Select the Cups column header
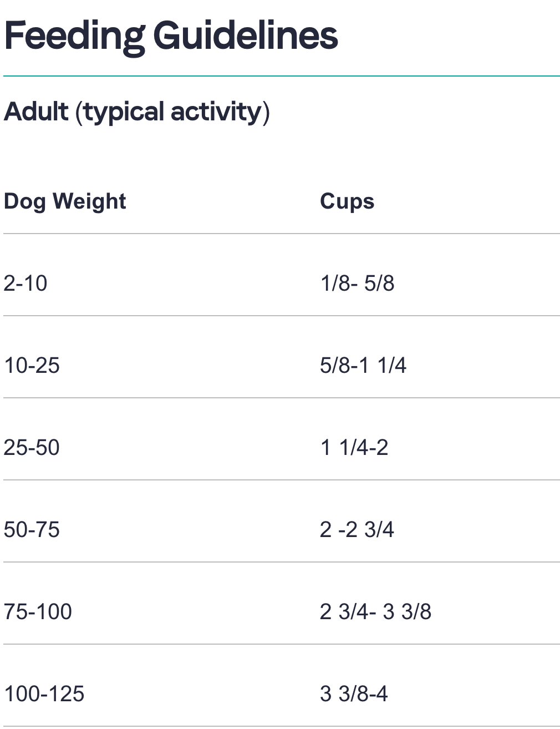560x729 pixels. [x=347, y=201]
